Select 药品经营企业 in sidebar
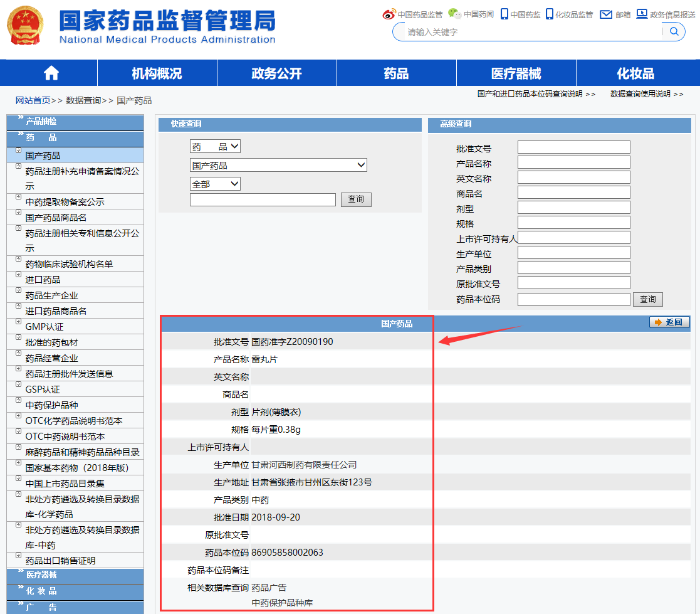 pos(75,358)
